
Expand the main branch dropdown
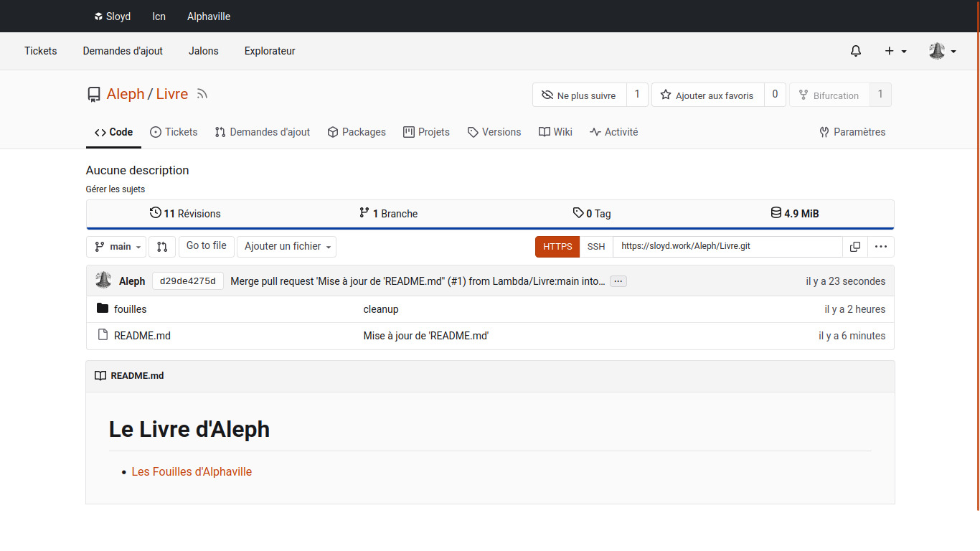tap(116, 247)
